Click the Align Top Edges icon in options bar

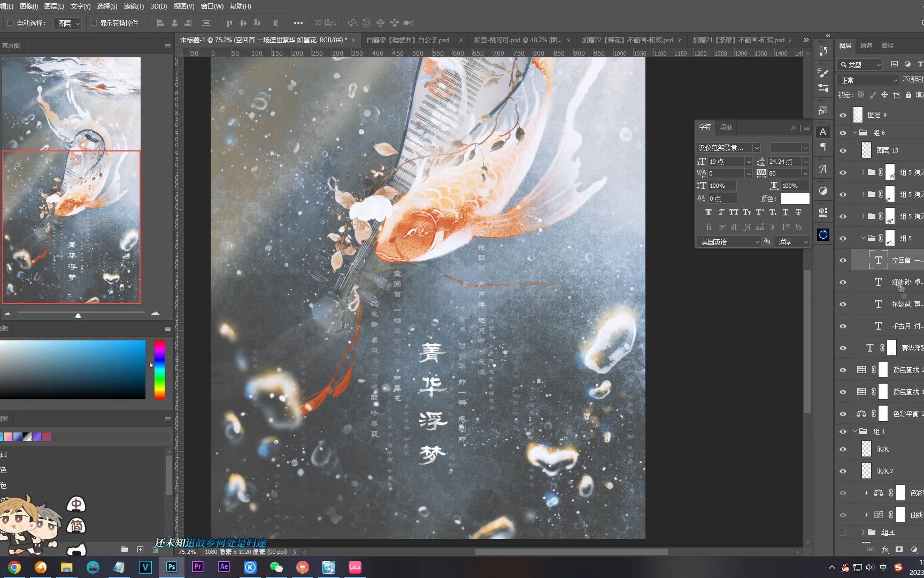point(229,23)
